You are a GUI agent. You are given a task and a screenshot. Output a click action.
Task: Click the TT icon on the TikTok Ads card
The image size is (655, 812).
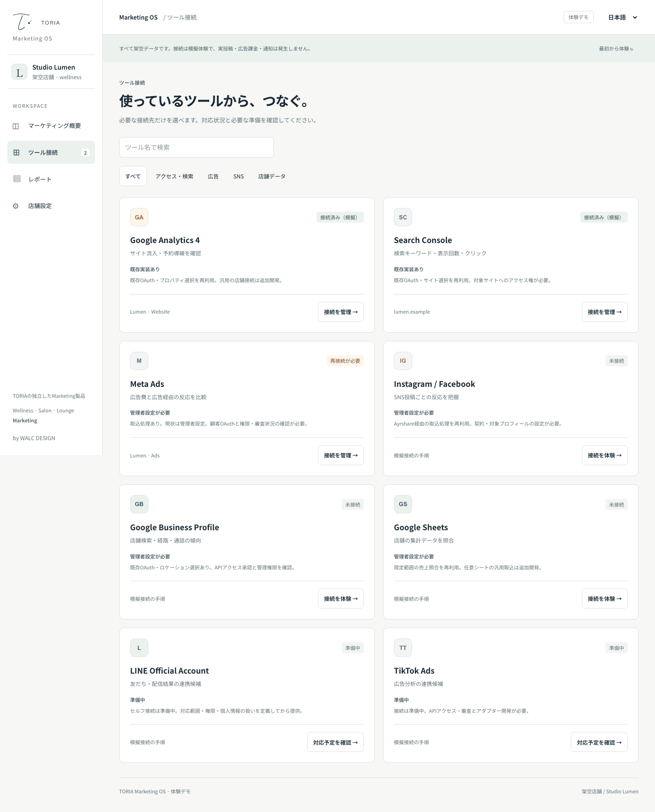(x=403, y=648)
